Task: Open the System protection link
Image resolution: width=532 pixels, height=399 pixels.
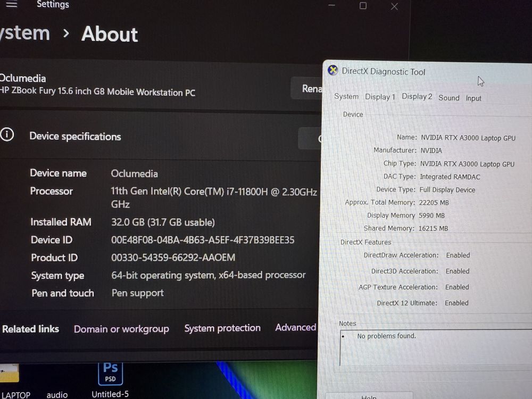Action: [222, 328]
